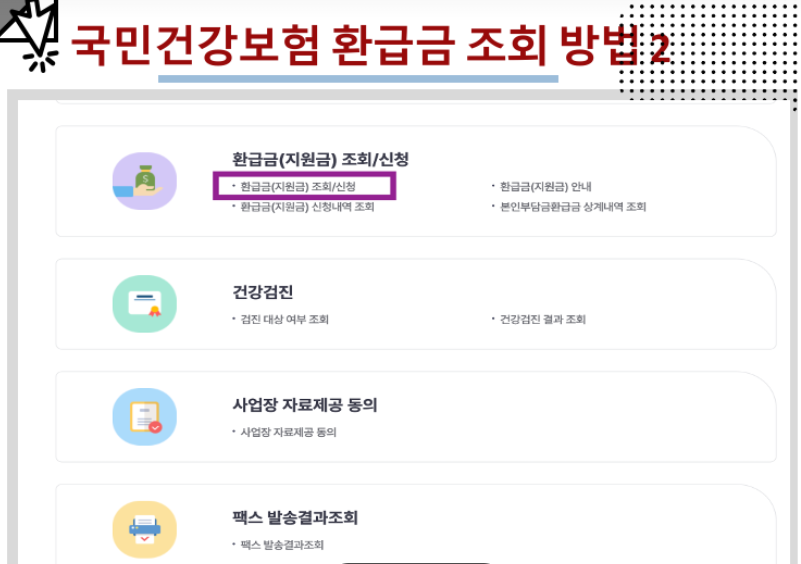The width and height of the screenshot is (801, 564).
Task: Open 사업장 자료제공 동의 sub-link
Action: click(x=289, y=432)
